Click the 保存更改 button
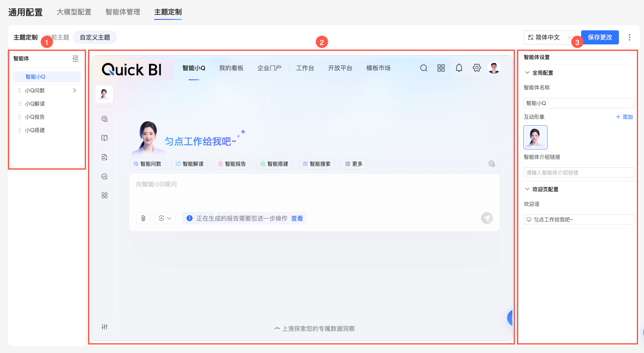Screen dimensions: 644x353 click(x=600, y=38)
